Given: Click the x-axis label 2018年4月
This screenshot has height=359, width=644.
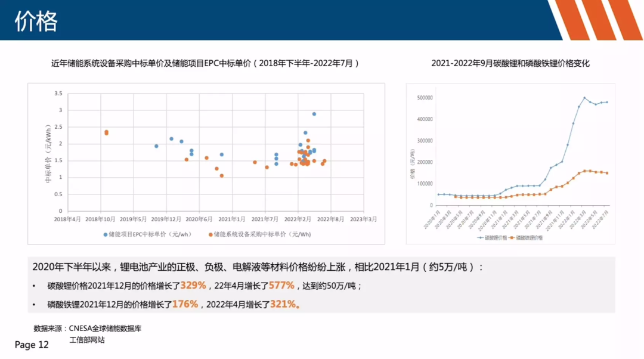Looking at the screenshot, I should [67, 219].
